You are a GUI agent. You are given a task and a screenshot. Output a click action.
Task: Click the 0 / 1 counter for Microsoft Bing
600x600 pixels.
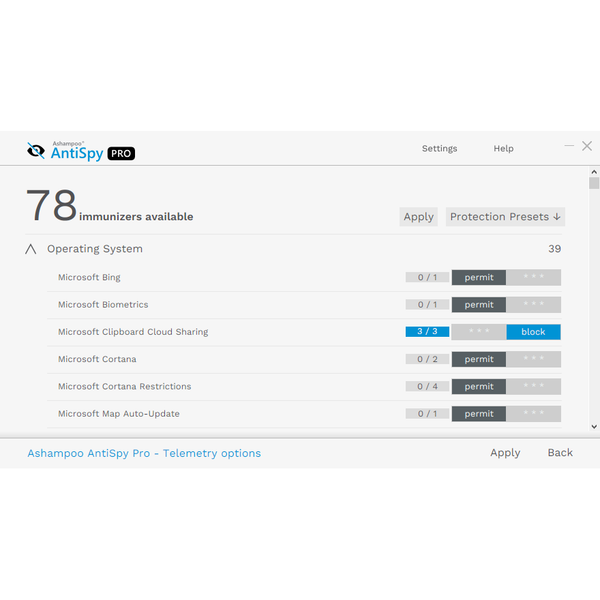tap(427, 277)
